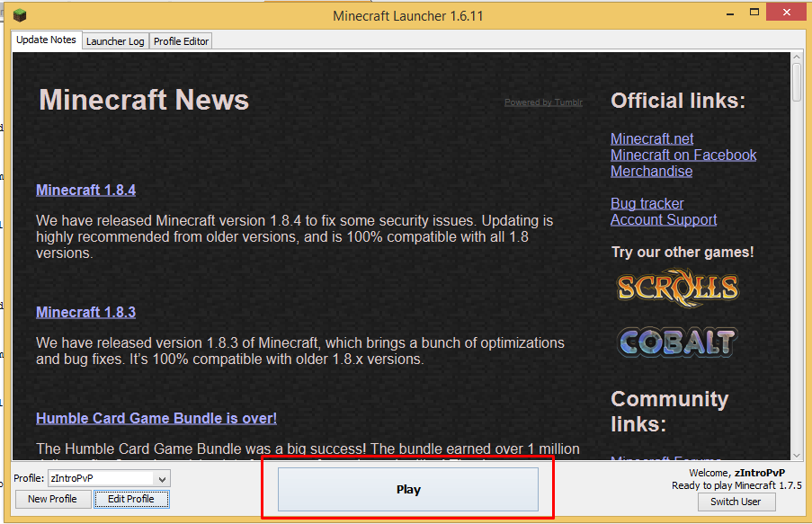Open the Cobalt game logo
Viewport: 812px width, 524px height.
(678, 342)
